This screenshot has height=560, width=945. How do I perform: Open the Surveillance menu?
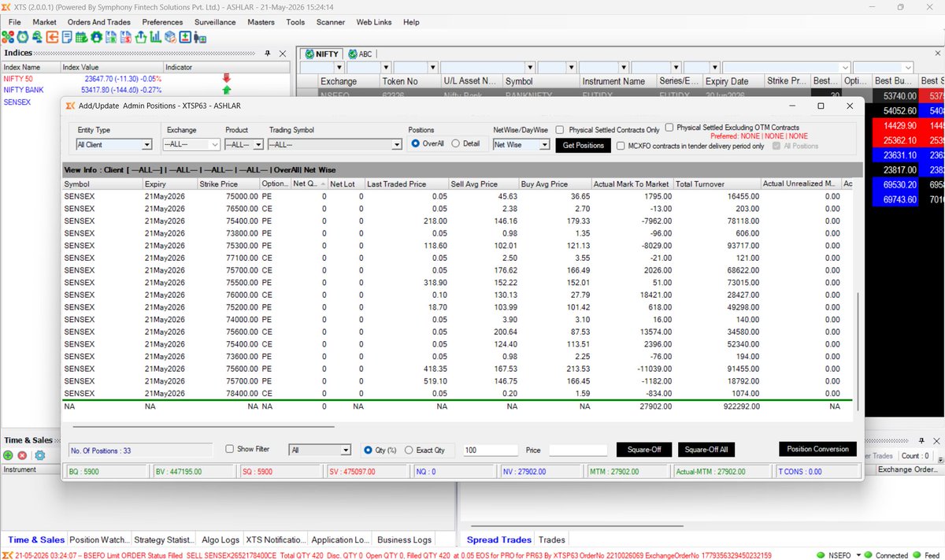(215, 22)
